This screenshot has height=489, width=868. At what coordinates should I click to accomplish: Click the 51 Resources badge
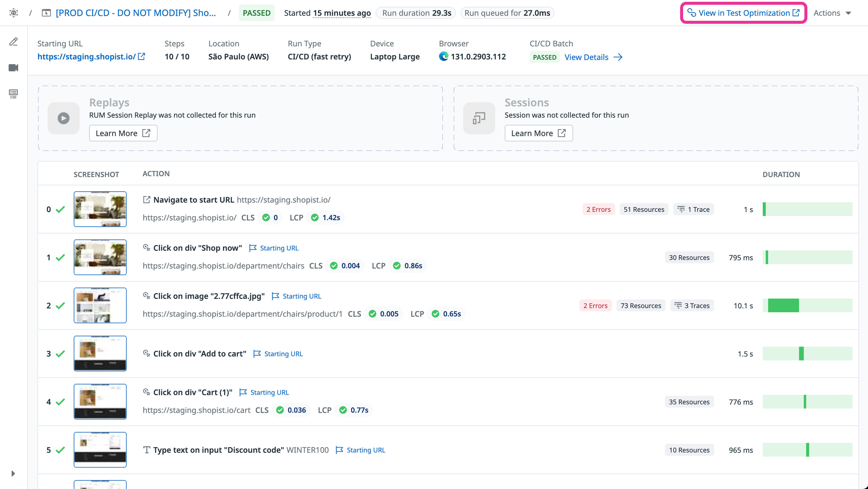point(644,209)
